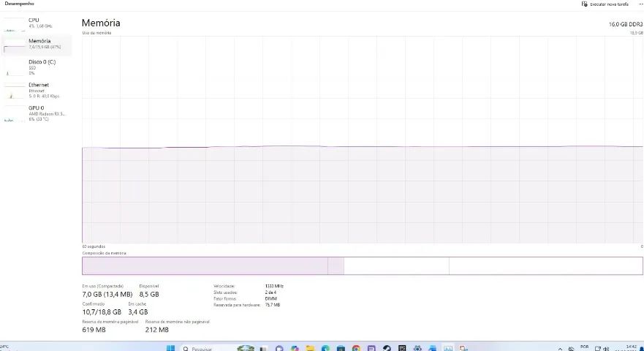Select the Memória entry in sidebar

(36, 45)
